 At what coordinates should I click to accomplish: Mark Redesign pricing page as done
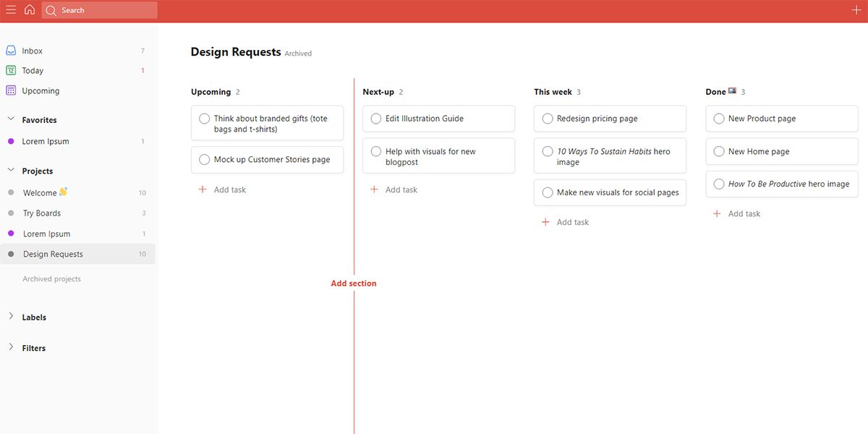click(x=548, y=118)
